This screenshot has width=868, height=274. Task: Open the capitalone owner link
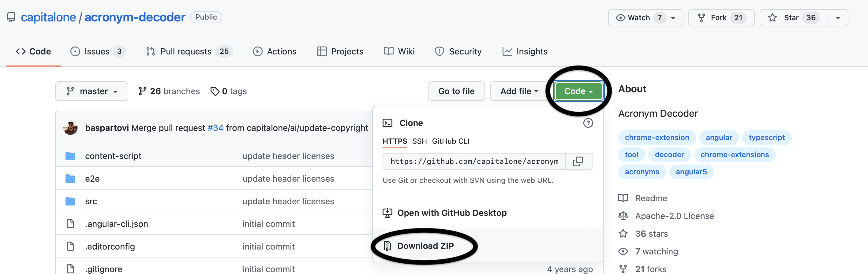tap(48, 17)
